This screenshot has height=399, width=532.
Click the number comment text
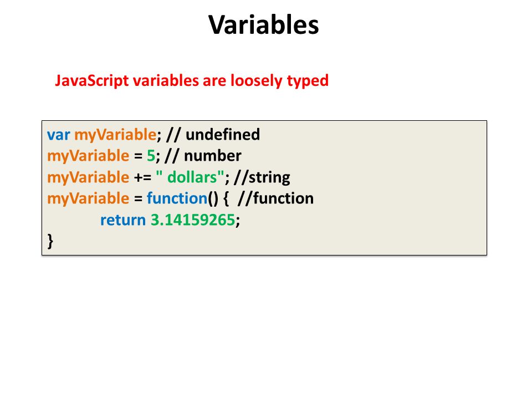tap(203, 156)
